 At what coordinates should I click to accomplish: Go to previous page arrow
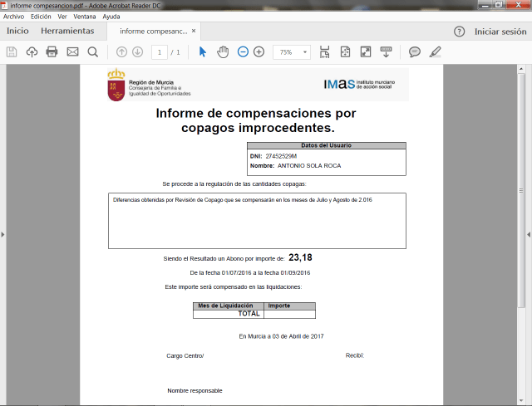[x=121, y=51]
